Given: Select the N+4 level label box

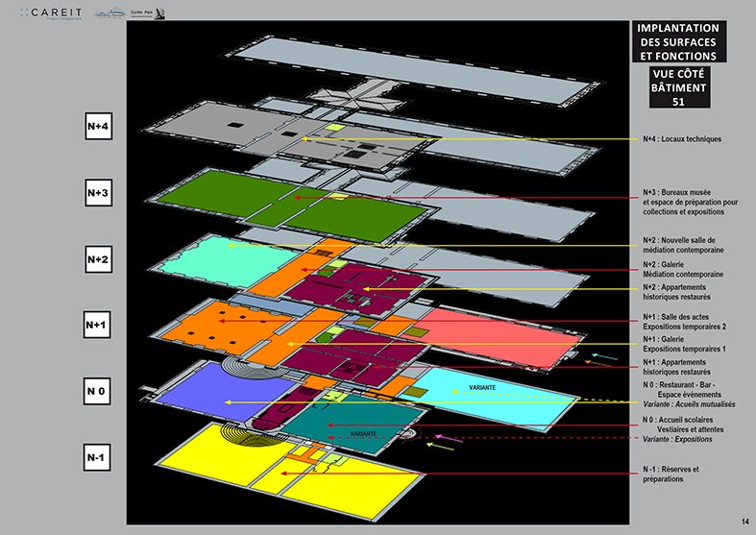Looking at the screenshot, I should [99, 127].
